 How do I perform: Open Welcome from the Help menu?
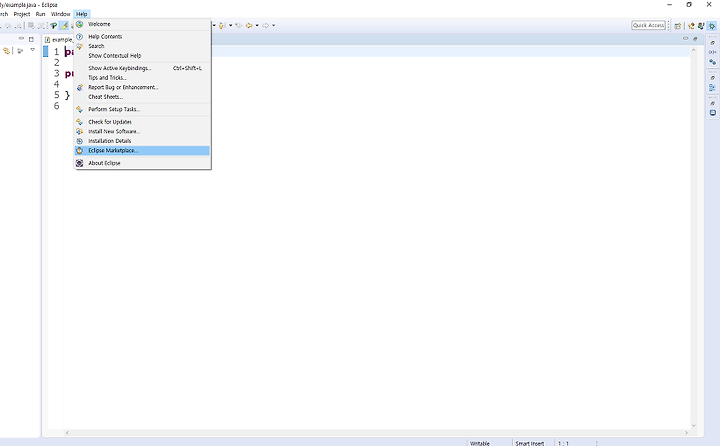click(142, 24)
